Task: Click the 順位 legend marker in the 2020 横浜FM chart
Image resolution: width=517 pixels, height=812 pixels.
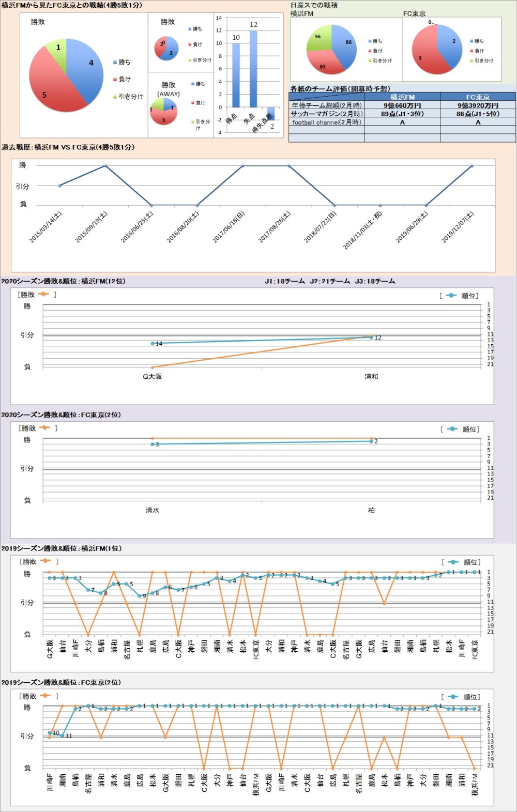Action: pyautogui.click(x=451, y=296)
